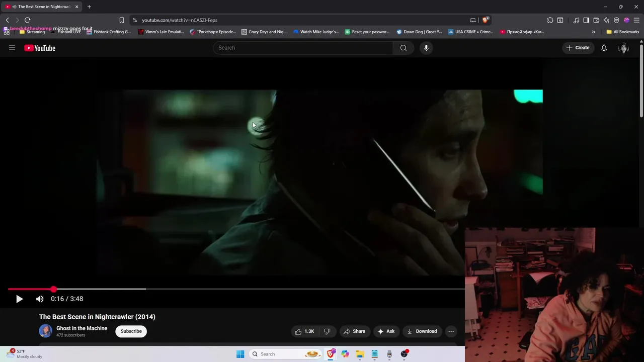Image resolution: width=644 pixels, height=362 pixels.
Task: Open a new browser tab
Action: [89, 7]
